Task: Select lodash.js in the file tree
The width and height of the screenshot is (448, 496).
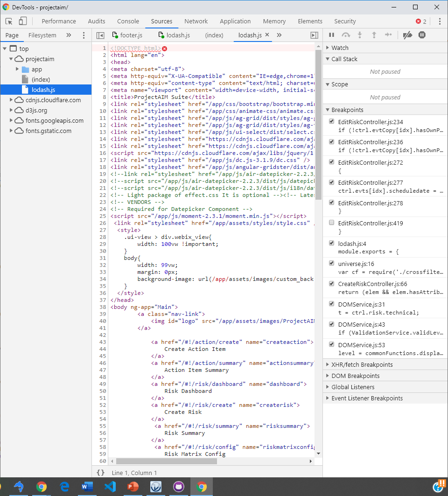Action: point(46,90)
